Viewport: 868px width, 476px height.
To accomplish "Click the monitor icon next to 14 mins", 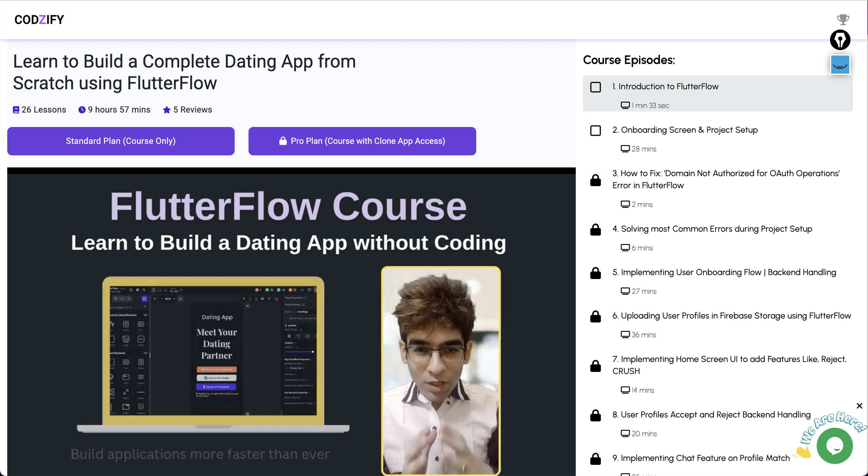I will pyautogui.click(x=625, y=390).
